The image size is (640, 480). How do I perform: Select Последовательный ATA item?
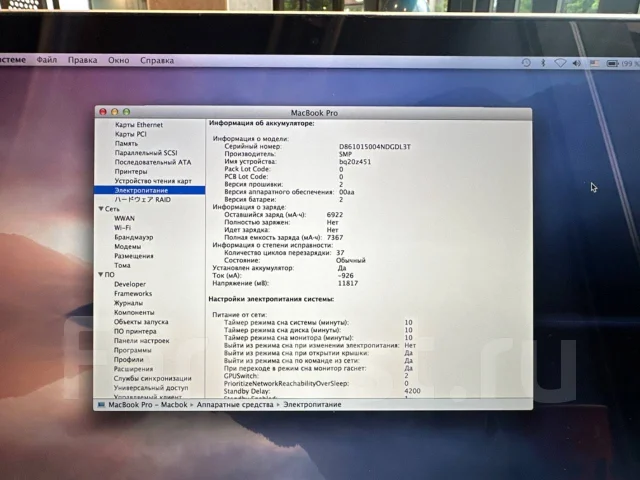[153, 162]
